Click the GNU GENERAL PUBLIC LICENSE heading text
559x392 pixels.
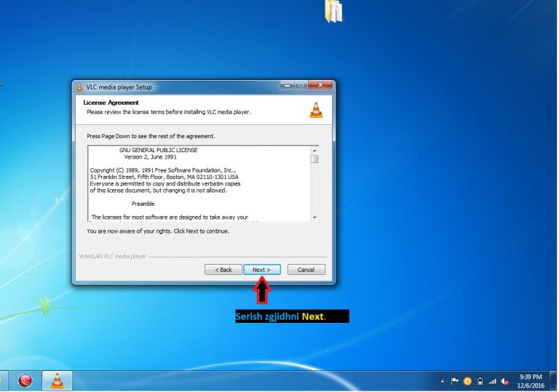(158, 150)
